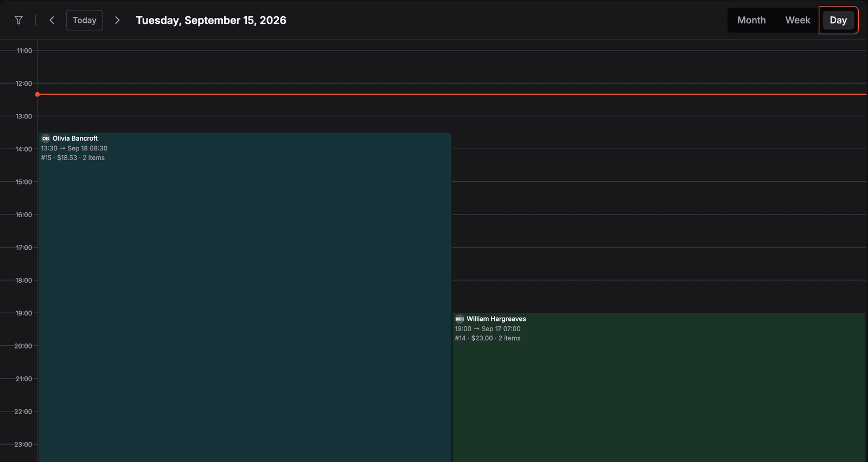The height and width of the screenshot is (462, 868).
Task: Click the 13:00 time label
Action: coord(24,116)
